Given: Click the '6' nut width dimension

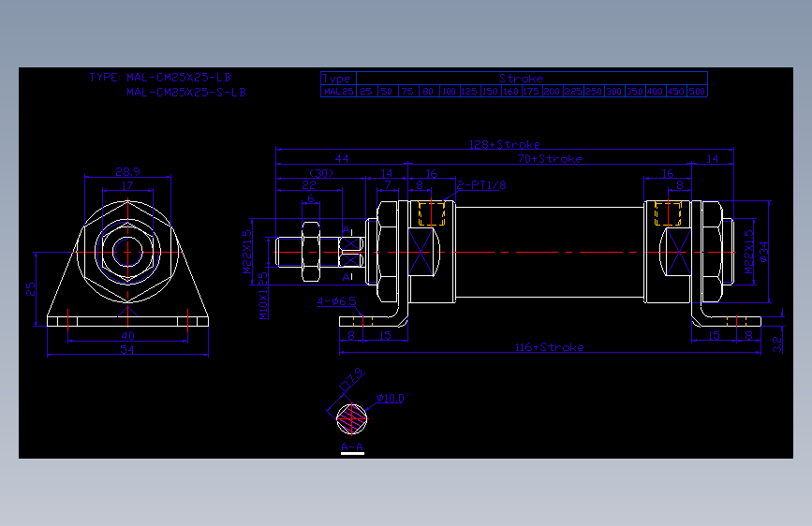Looking at the screenshot, I should coord(311,198).
